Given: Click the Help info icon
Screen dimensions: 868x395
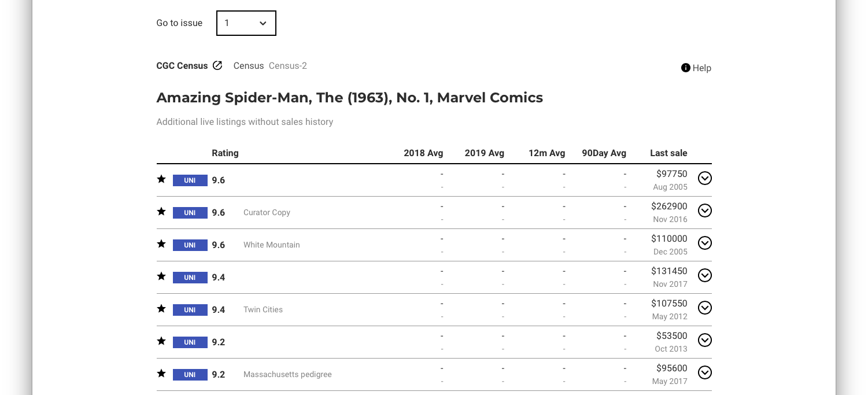Looking at the screenshot, I should click(686, 68).
